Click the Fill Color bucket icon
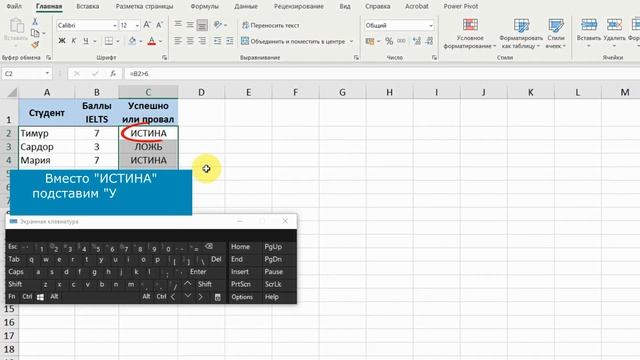The width and height of the screenshot is (640, 360). coord(132,41)
